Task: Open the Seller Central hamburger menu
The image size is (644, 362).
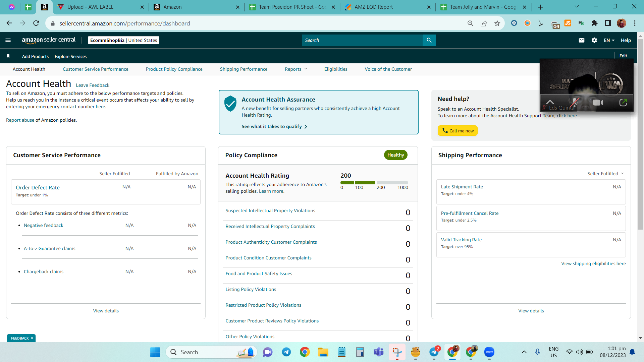Action: [8, 40]
